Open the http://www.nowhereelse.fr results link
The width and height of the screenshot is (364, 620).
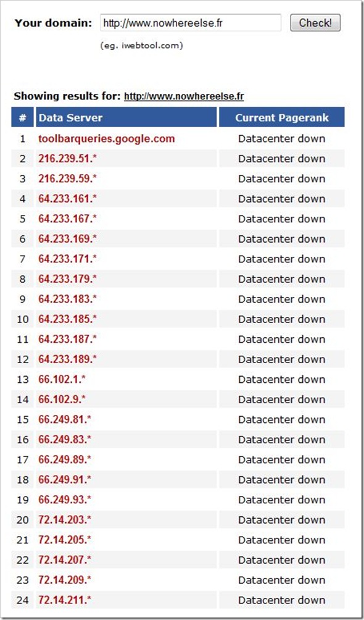click(184, 96)
